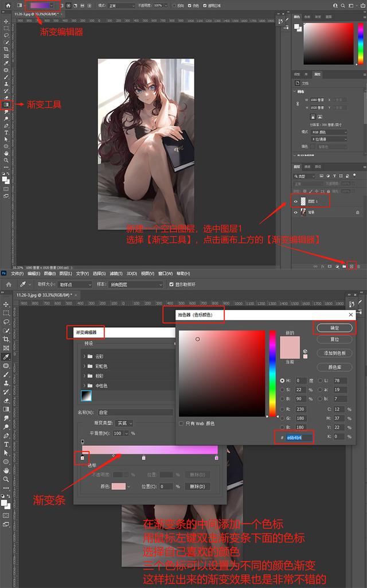
Task: Switch to the 属性 panel tab
Action: [317, 74]
